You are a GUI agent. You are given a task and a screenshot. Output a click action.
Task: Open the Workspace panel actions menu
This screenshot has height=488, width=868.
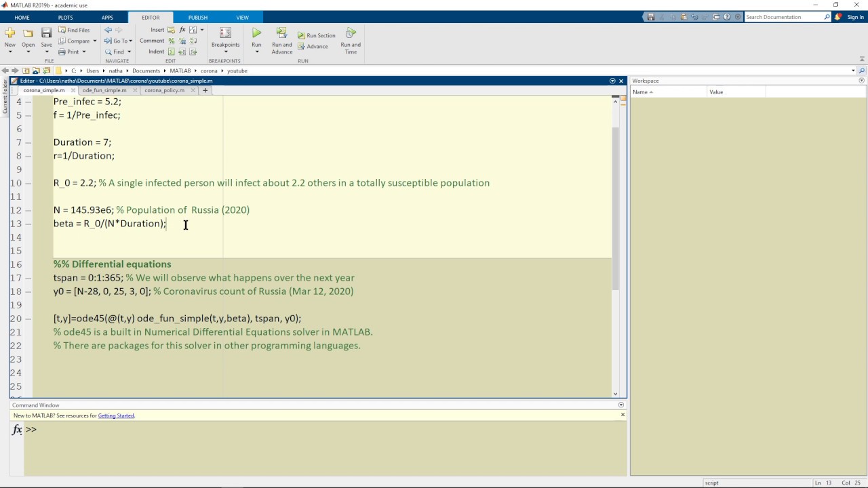(x=862, y=81)
